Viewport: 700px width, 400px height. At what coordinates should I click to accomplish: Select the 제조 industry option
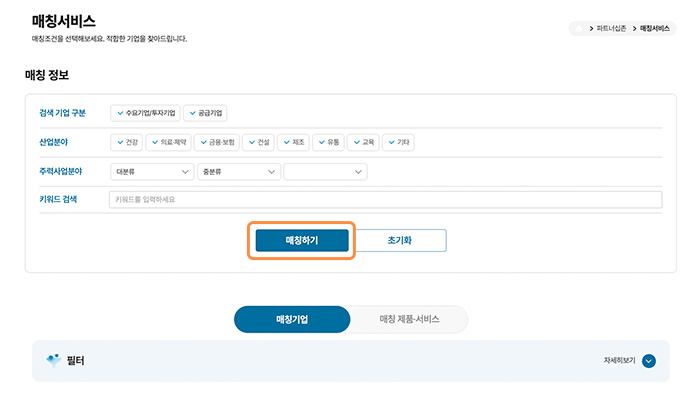tap(293, 142)
